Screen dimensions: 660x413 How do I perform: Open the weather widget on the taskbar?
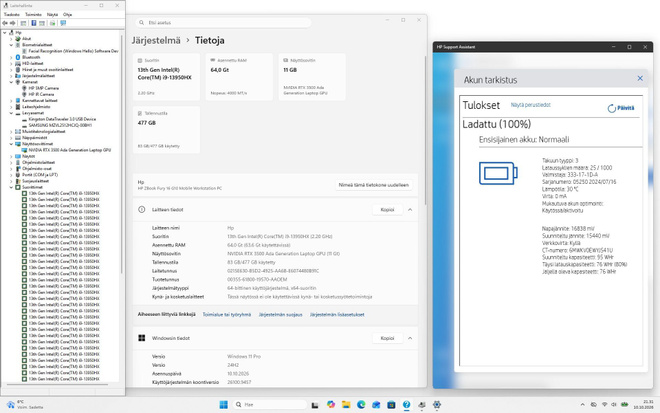point(25,405)
